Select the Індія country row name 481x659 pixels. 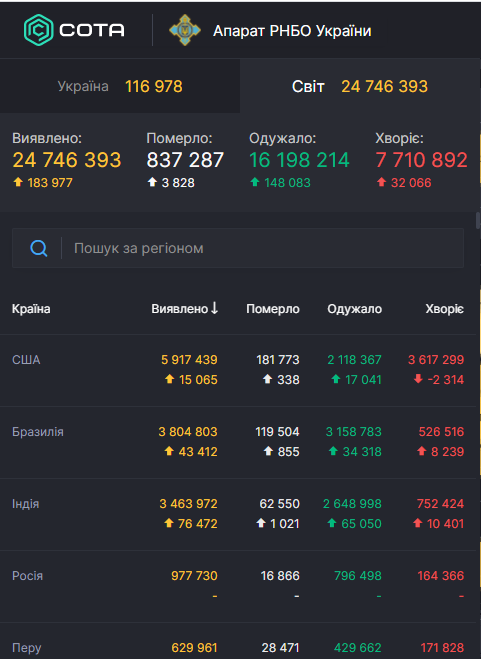pos(25,503)
